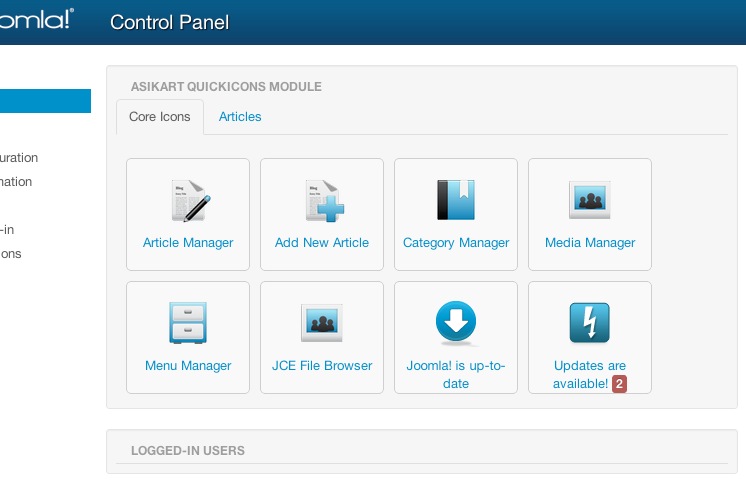Click the Updates are available link
Screen dimensions: 746x493
pyautogui.click(x=590, y=366)
